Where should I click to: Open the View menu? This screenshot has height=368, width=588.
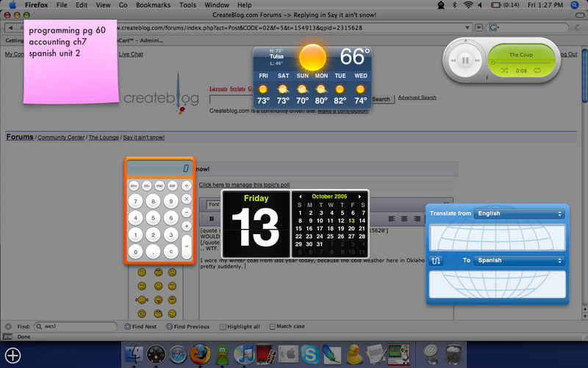click(x=103, y=5)
